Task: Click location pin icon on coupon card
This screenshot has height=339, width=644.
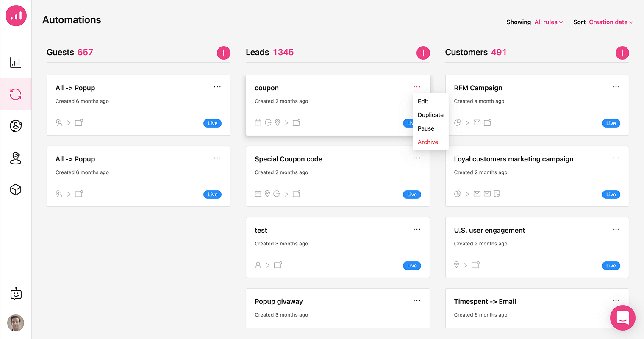Action: (278, 122)
